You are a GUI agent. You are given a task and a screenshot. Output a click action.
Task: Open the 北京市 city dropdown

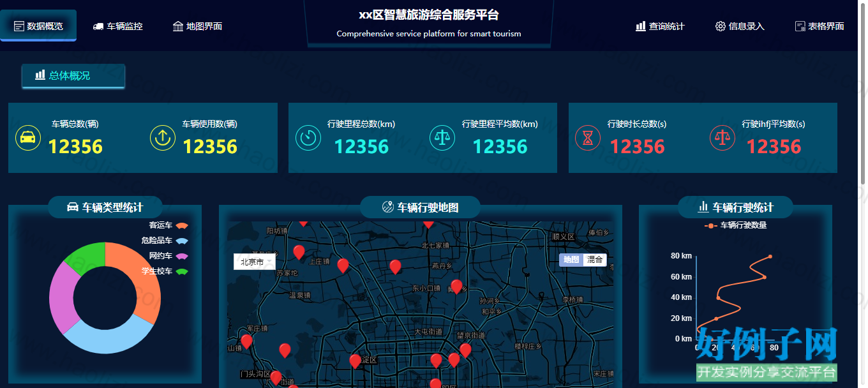[x=254, y=262]
